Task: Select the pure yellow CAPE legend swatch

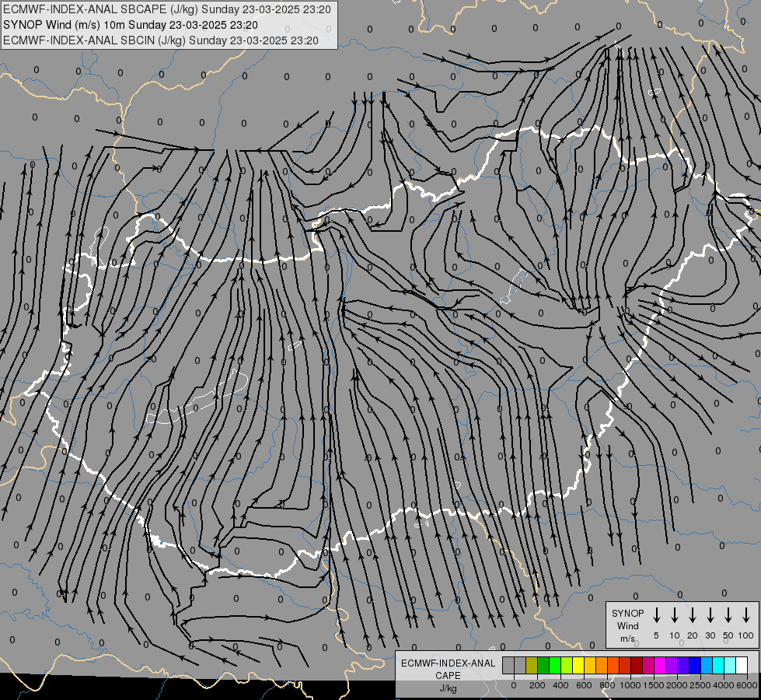Action: click(x=578, y=665)
